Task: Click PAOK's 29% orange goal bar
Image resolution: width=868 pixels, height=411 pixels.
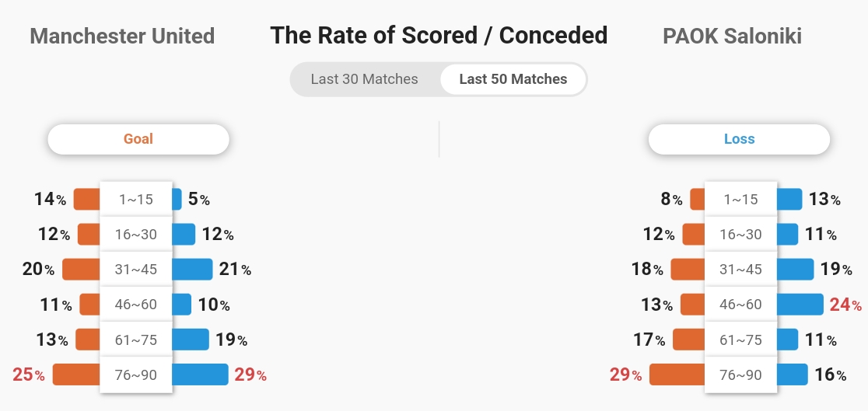Action: click(677, 374)
